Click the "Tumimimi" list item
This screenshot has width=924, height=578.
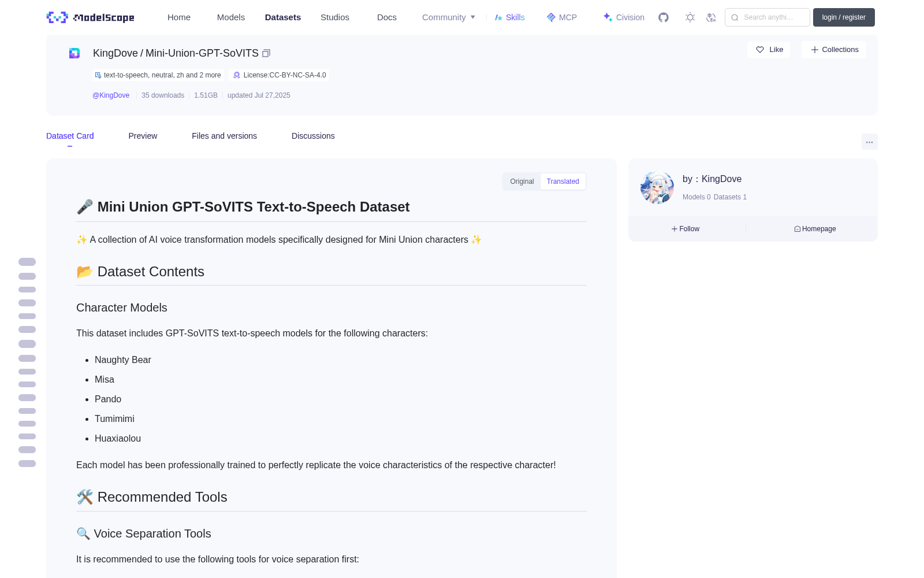click(x=114, y=418)
